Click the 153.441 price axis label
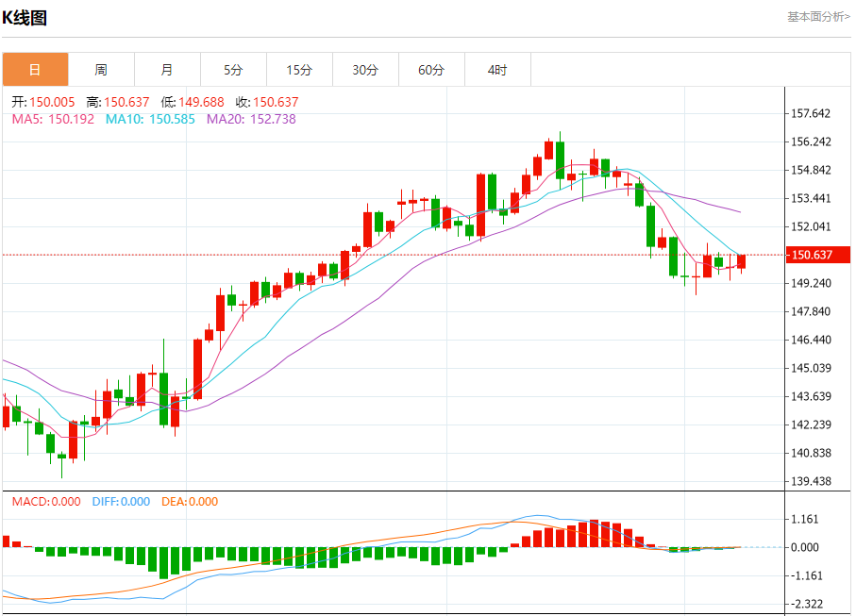 (811, 199)
